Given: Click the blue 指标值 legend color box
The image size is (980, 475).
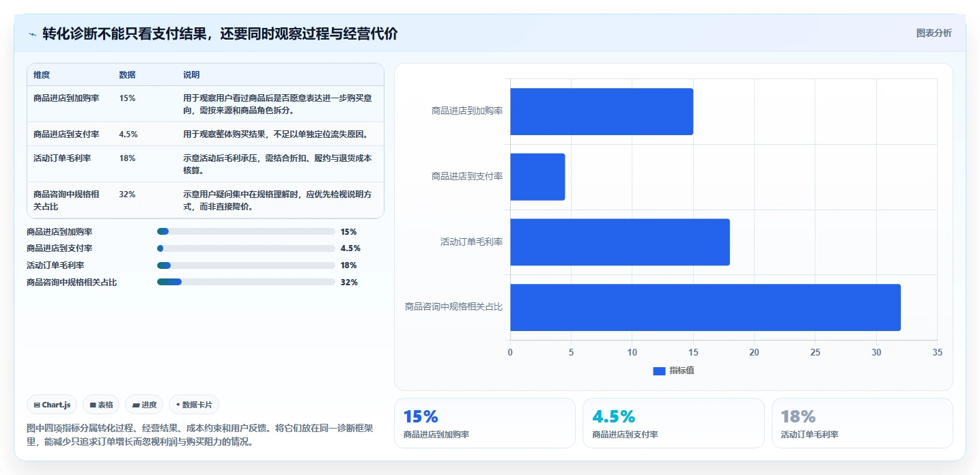Looking at the screenshot, I should tap(659, 371).
